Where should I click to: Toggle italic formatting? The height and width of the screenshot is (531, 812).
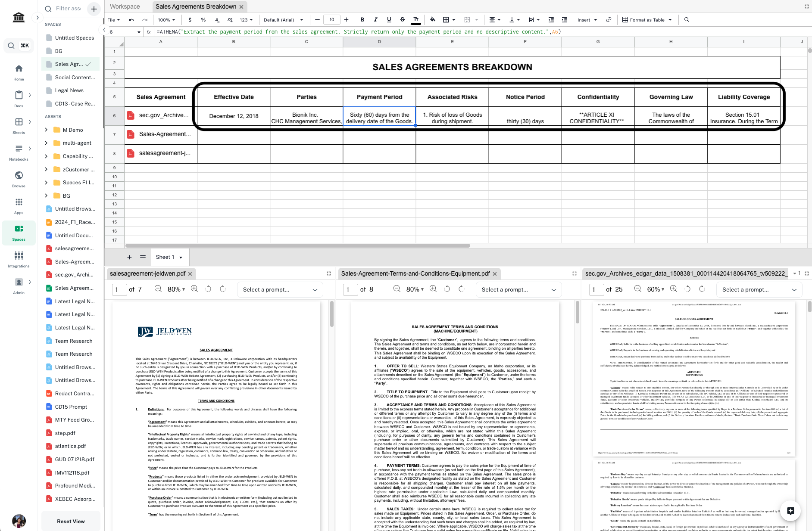point(375,20)
